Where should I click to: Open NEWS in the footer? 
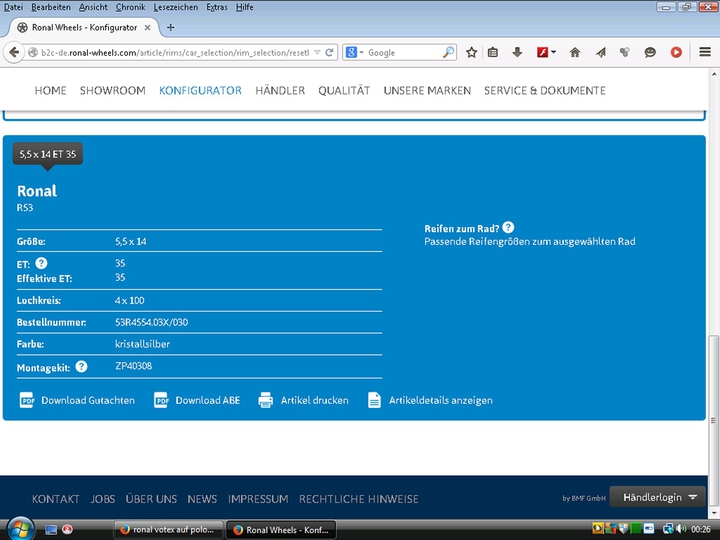coord(202,499)
